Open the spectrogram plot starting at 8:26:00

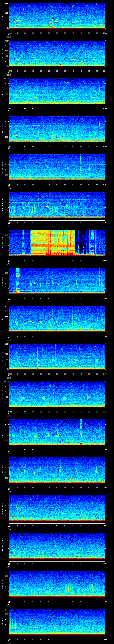pos(57,470)
